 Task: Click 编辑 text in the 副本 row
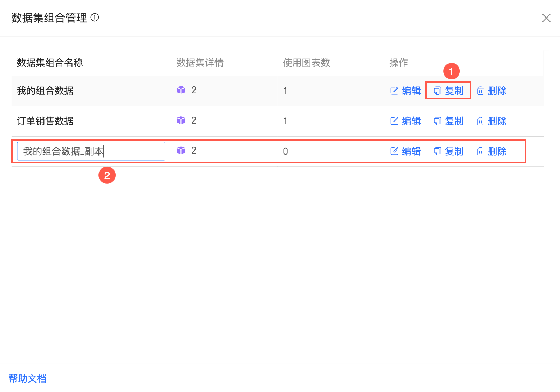411,151
